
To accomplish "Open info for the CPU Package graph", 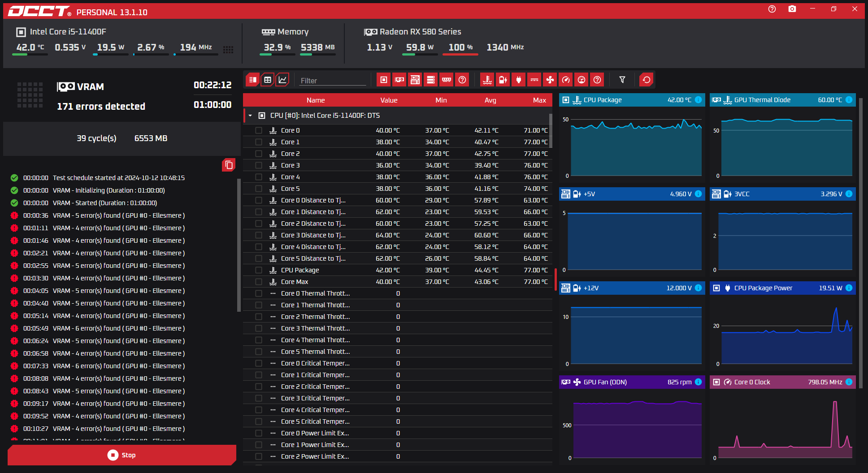I will point(698,100).
